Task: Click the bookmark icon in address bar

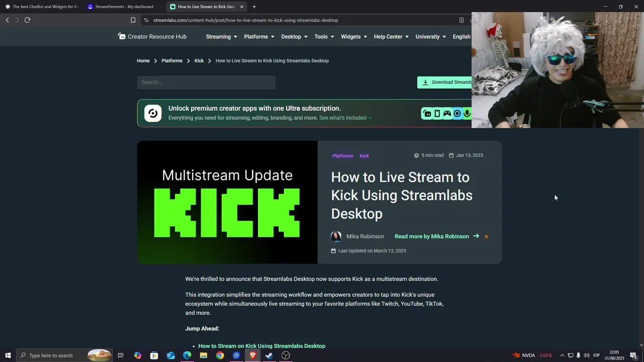Action: (x=133, y=20)
